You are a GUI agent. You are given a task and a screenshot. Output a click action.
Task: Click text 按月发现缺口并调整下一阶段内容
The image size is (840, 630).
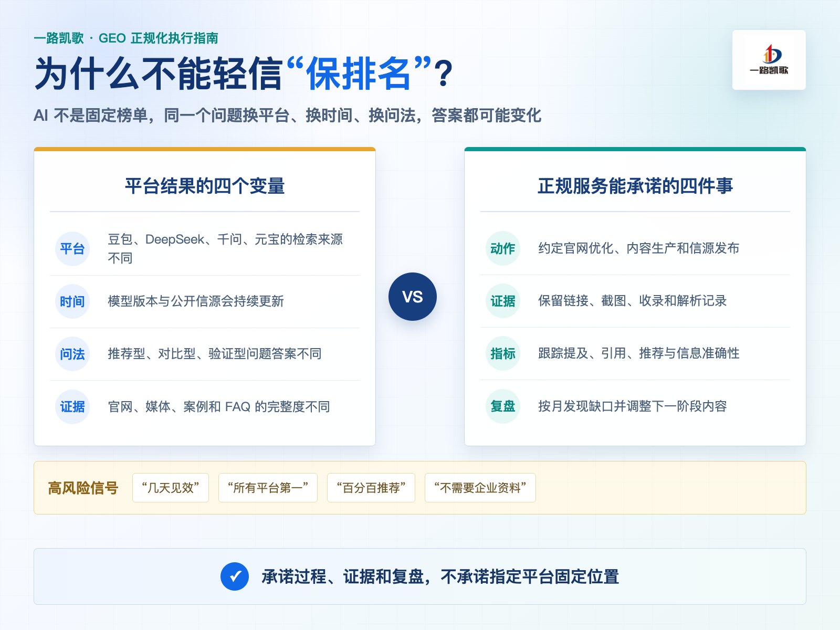(633, 406)
